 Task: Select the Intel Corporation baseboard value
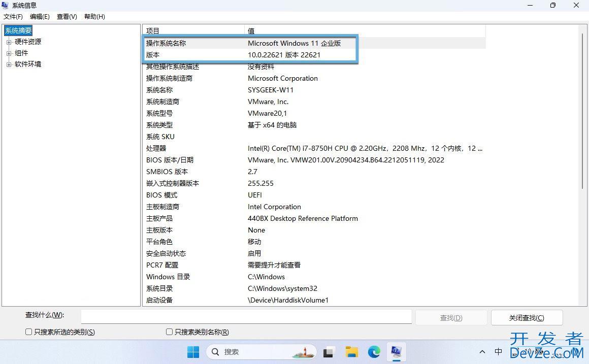pos(274,207)
